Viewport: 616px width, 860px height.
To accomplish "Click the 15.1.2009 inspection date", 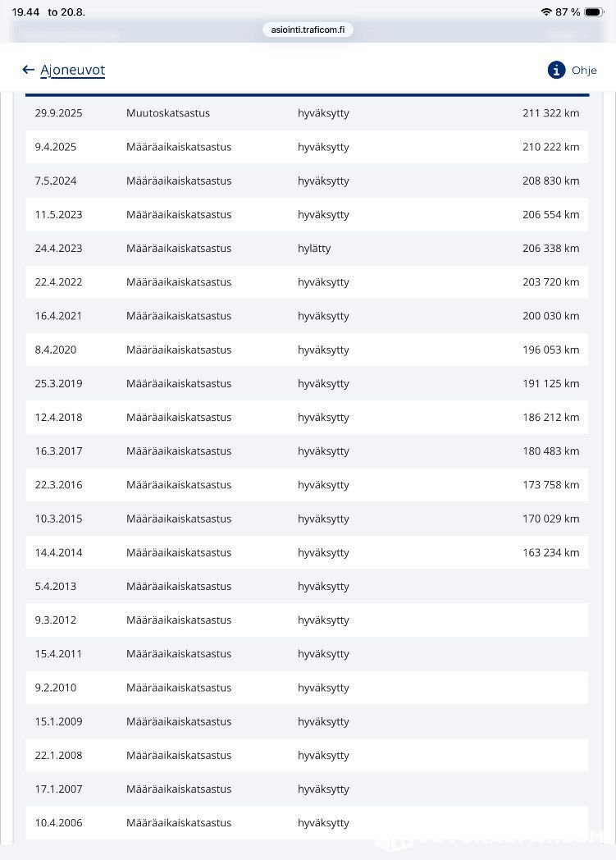I will (x=58, y=721).
